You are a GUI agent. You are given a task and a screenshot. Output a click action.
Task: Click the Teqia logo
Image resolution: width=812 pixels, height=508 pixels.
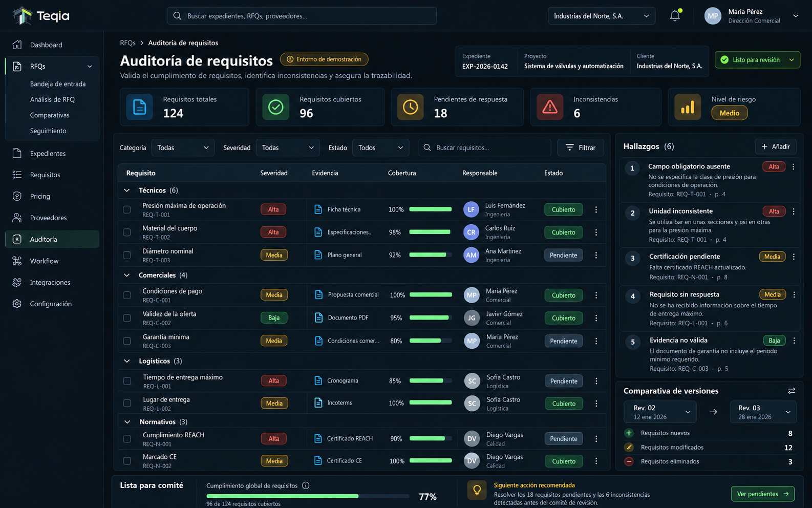click(x=41, y=16)
